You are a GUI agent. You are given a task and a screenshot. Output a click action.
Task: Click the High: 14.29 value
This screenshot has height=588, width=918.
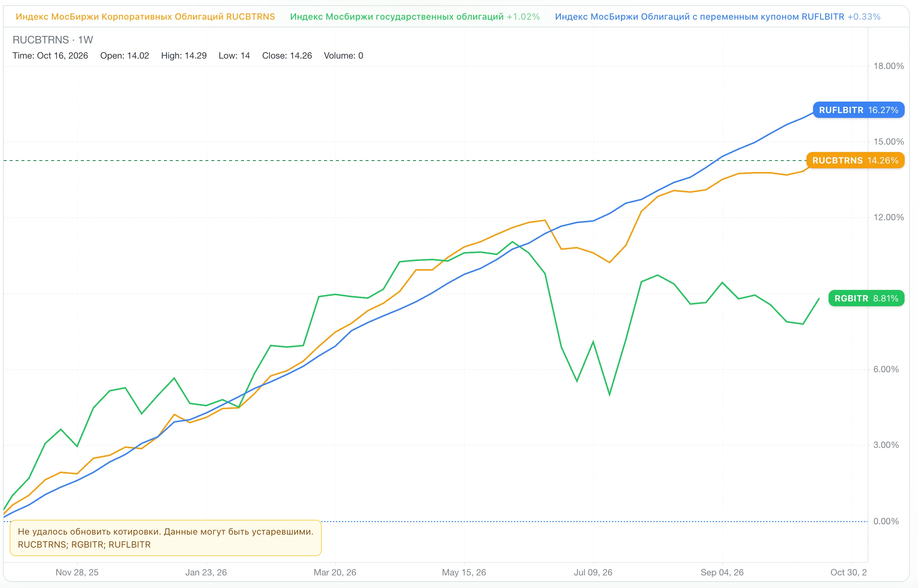coord(184,56)
